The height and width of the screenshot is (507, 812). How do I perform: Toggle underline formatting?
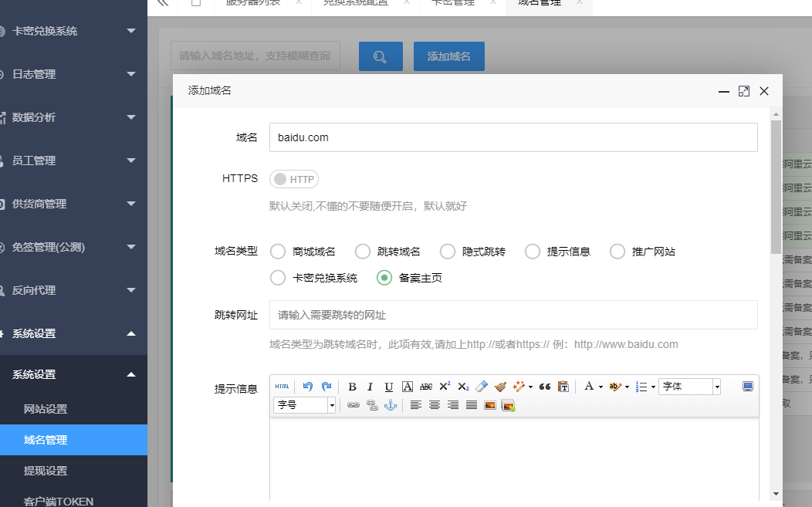pos(388,387)
